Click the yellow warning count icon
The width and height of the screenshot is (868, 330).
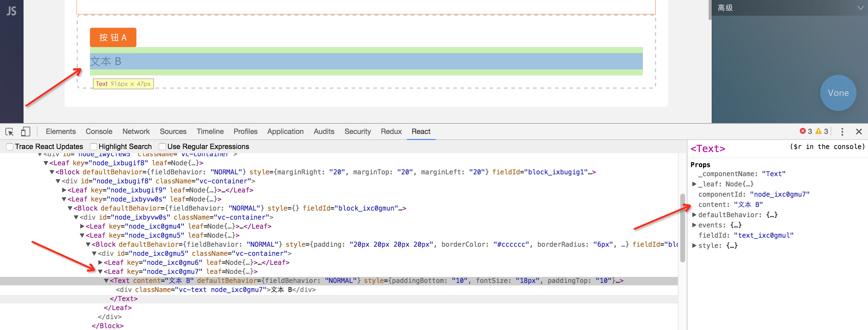pos(818,131)
